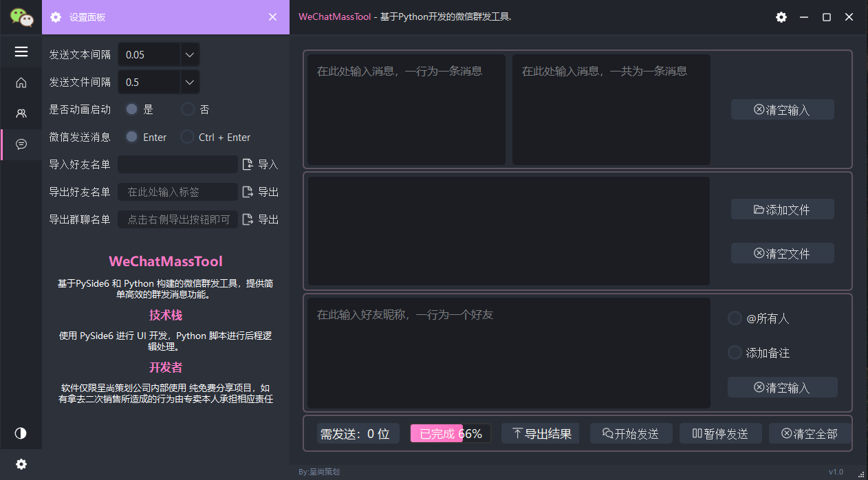Minimize the application window
Screen dimensions: 868x480
[x=804, y=17]
